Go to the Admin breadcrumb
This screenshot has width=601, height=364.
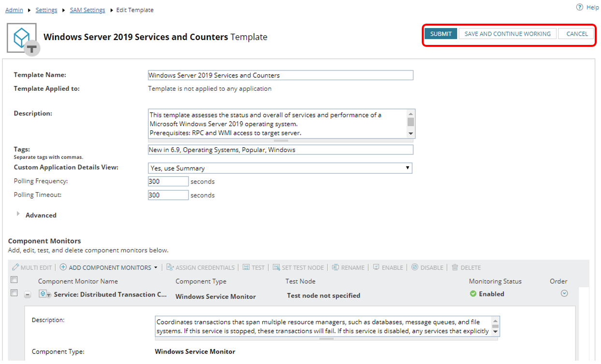[14, 10]
